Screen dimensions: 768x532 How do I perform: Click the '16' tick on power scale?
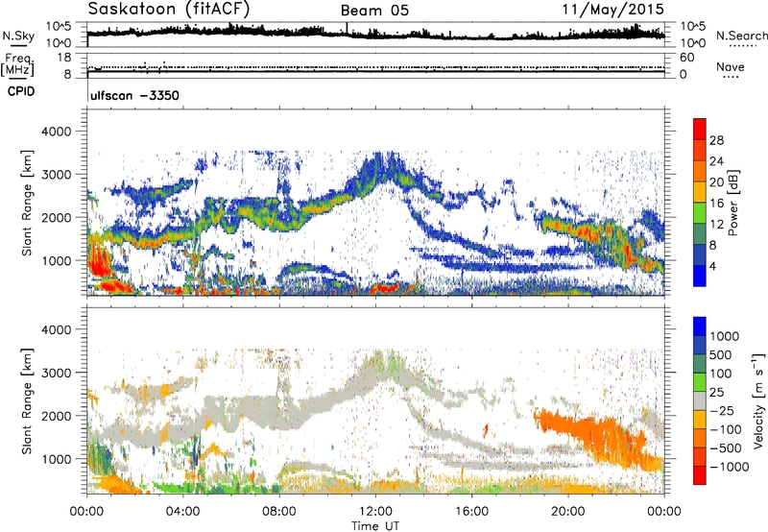716,203
